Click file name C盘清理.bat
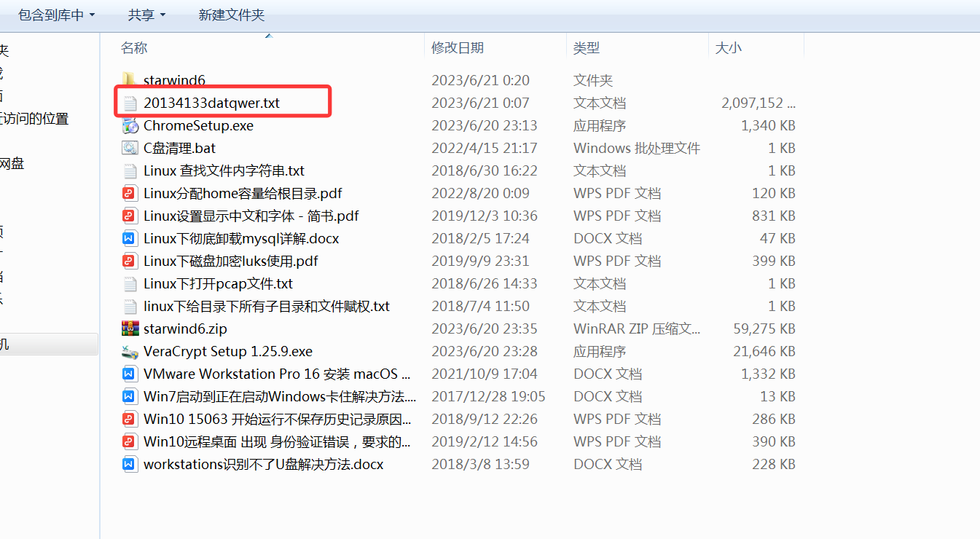 [180, 148]
